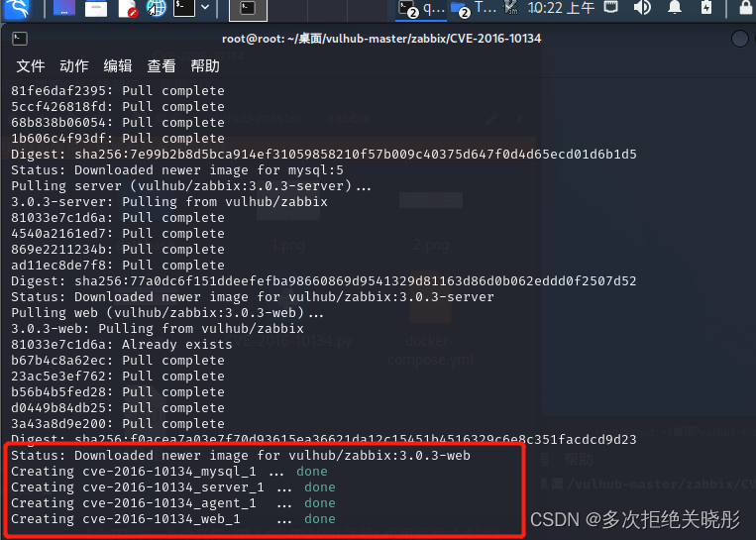
Task: Click the line 'Creating cve-2016-10134_mysql_1 ... done'
Action: click(169, 471)
